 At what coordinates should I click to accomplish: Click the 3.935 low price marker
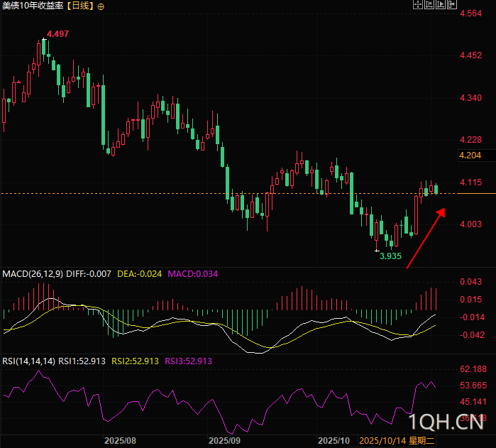(x=390, y=256)
